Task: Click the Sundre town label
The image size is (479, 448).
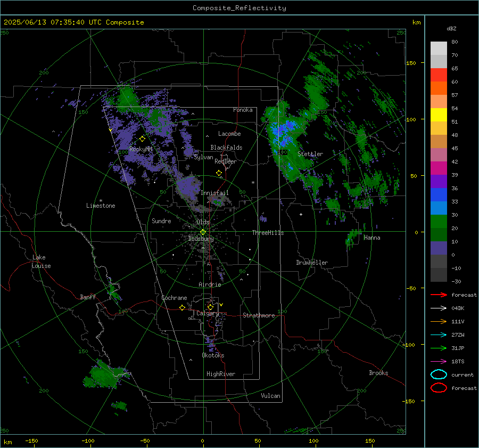Action: (161, 221)
